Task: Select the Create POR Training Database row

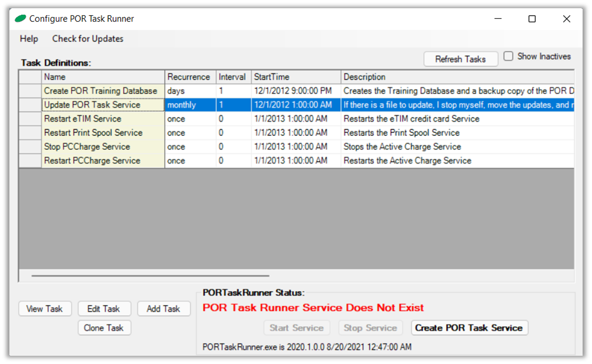Action: click(101, 91)
